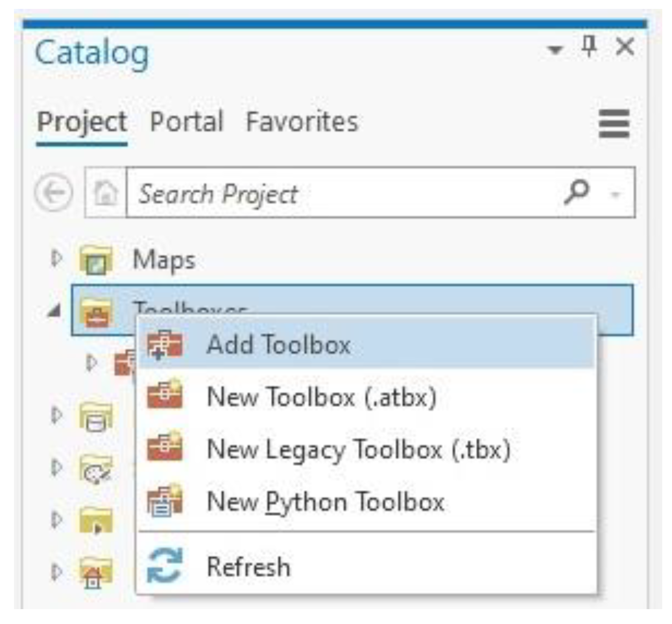
Task: Choose New Python Toolbox menu entry
Action: point(325,502)
